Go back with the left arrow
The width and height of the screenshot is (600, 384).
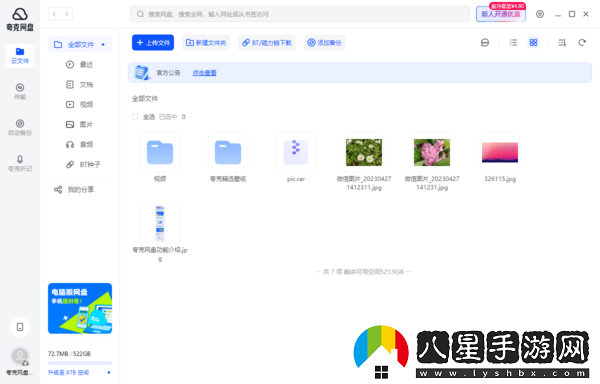point(54,14)
